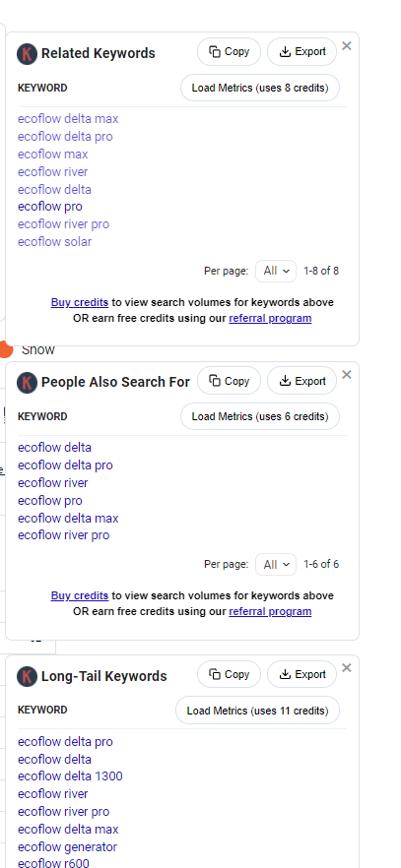Open 'ecoflow pro' in People Also Search For

coord(50,500)
